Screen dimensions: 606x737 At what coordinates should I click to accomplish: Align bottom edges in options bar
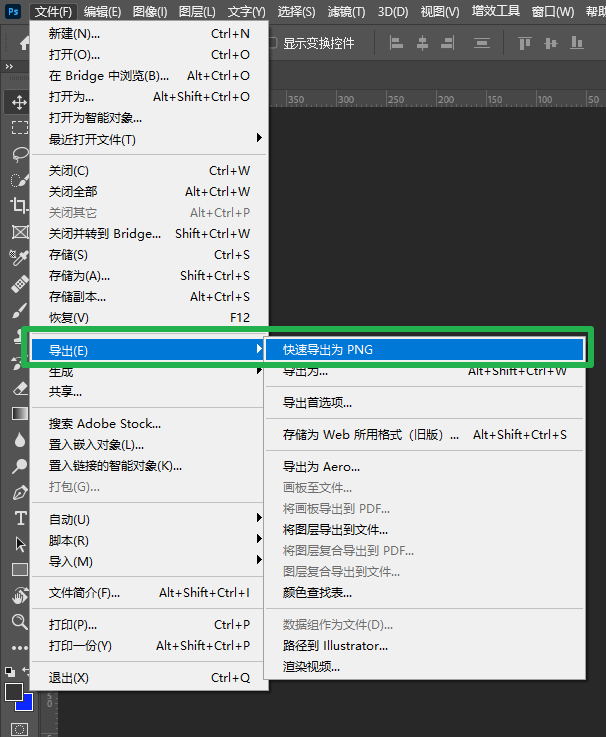point(576,43)
